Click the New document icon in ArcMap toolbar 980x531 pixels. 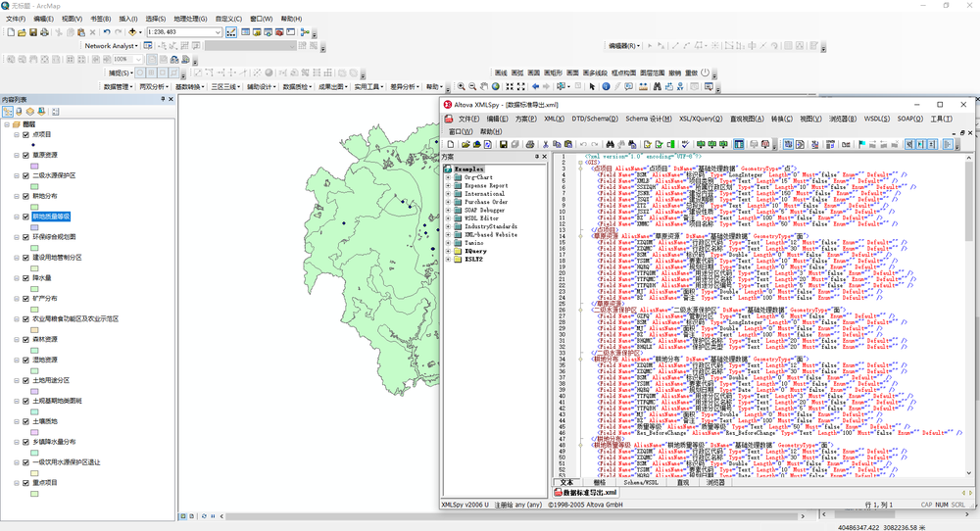(x=11, y=32)
